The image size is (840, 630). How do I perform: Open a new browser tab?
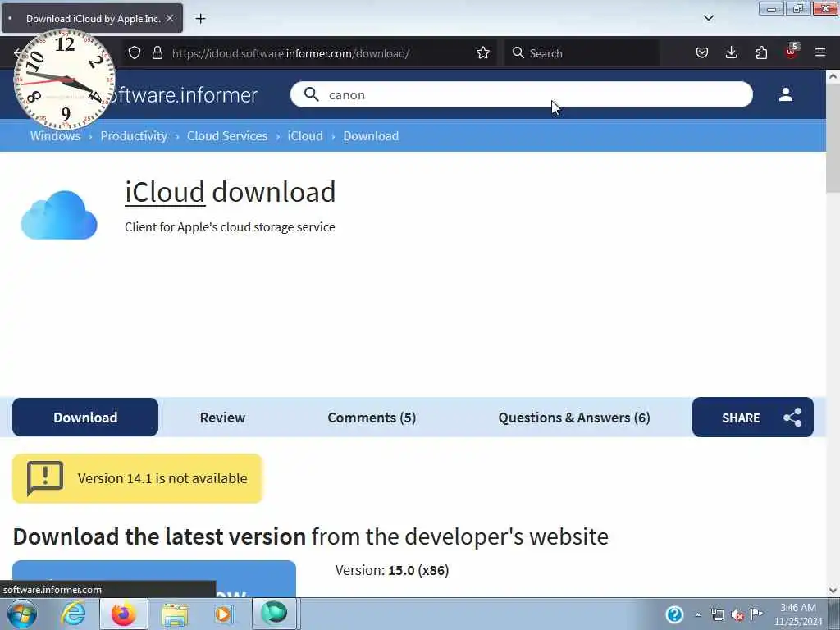click(200, 19)
